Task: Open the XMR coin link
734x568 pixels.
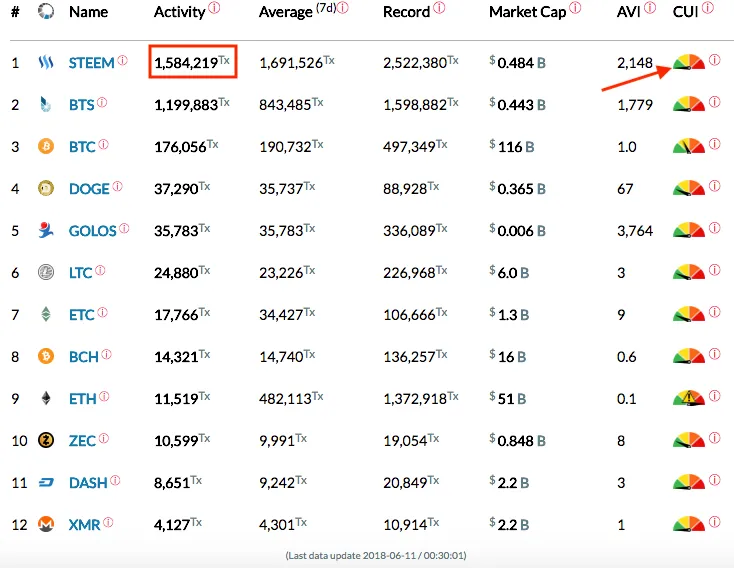Action: point(84,525)
